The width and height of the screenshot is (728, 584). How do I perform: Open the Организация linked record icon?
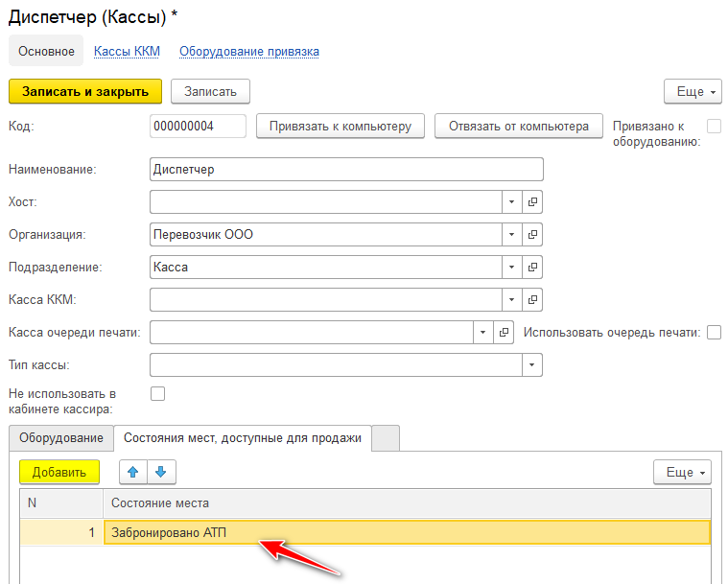533,235
